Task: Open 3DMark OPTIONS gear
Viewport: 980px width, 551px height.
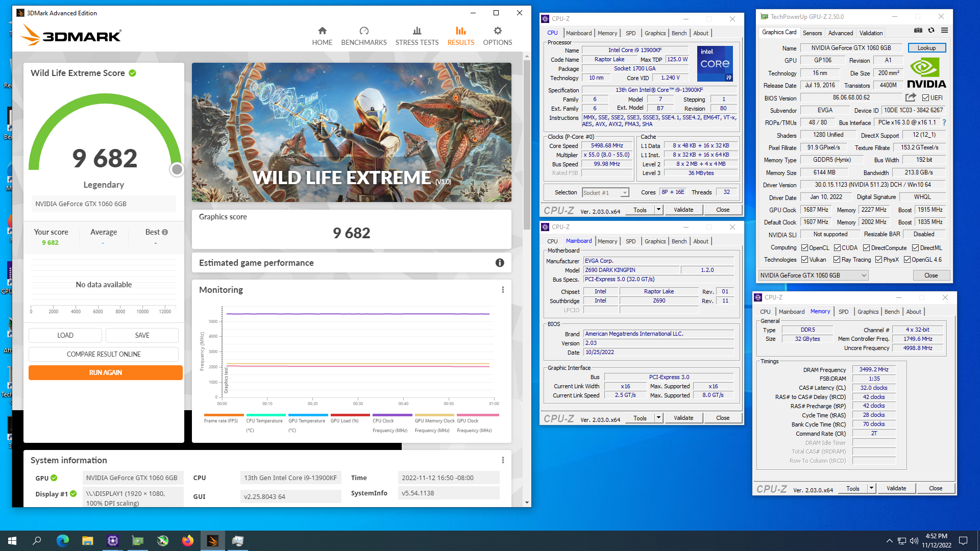Action: coord(497,31)
